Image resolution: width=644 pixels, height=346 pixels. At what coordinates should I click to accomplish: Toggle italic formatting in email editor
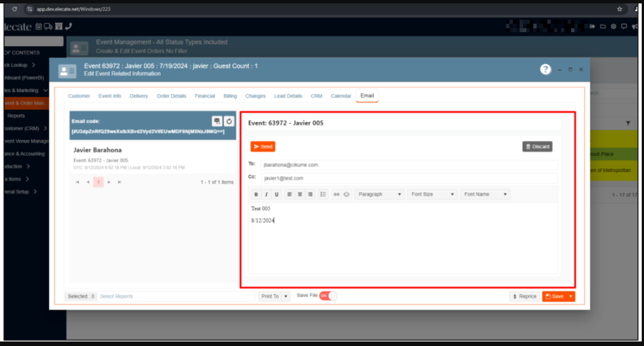pyautogui.click(x=266, y=194)
